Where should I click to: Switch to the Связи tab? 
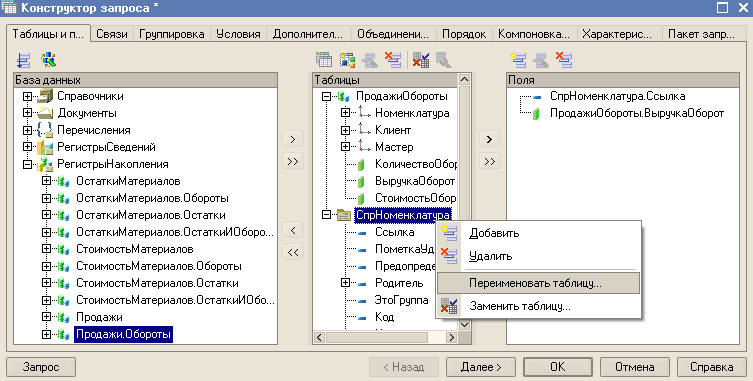click(x=111, y=34)
